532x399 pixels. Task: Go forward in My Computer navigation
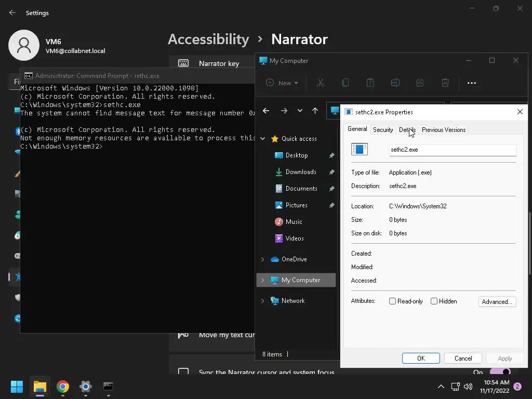[284, 111]
